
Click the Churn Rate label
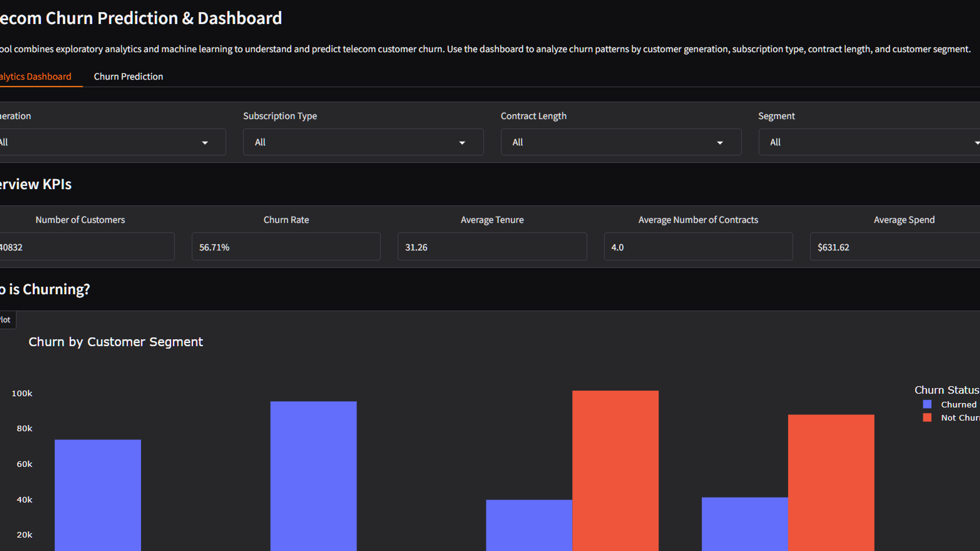(286, 220)
